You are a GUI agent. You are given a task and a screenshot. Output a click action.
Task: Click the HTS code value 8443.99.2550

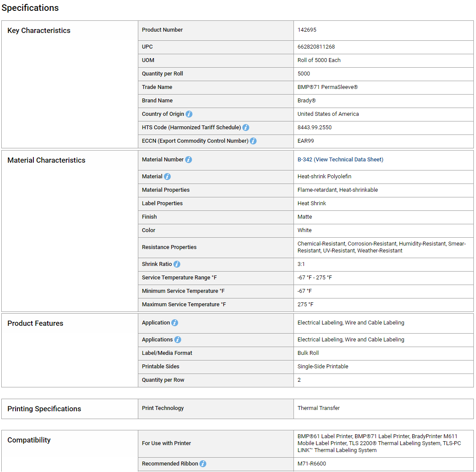[314, 128]
